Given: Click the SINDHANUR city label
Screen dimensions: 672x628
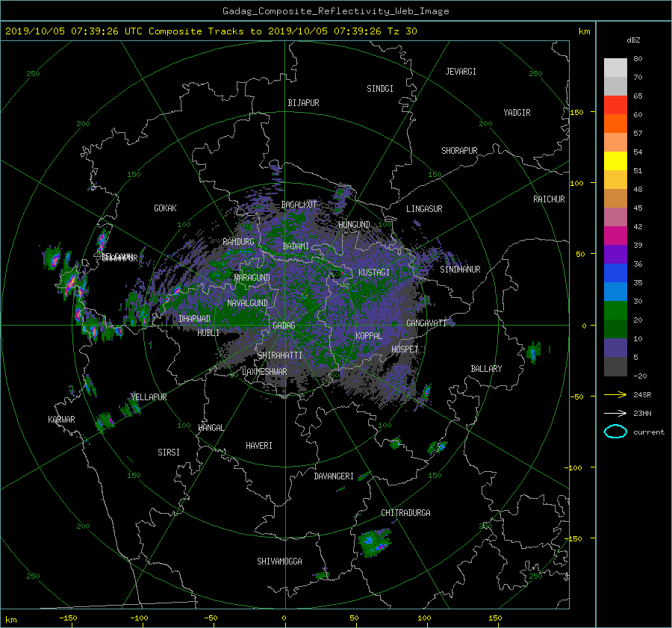Looking at the screenshot, I should pos(460,270).
